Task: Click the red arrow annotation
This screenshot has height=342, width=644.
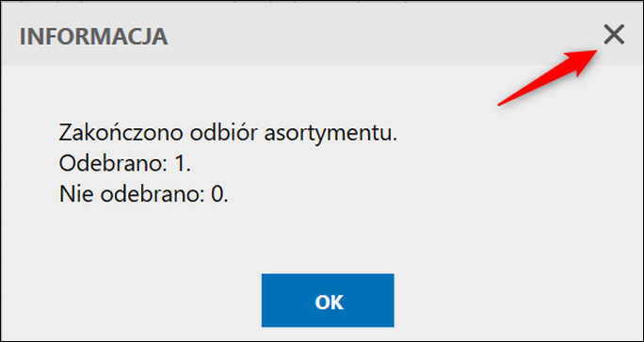Action: (x=547, y=77)
